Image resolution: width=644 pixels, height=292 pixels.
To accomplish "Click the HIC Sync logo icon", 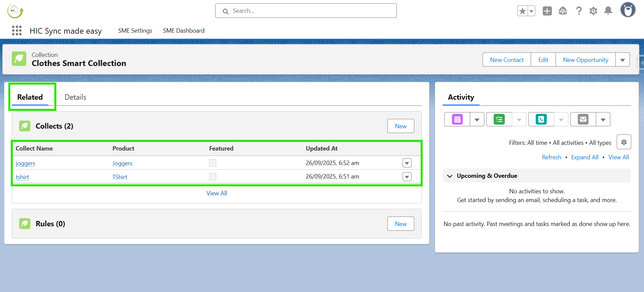I will tap(15, 11).
